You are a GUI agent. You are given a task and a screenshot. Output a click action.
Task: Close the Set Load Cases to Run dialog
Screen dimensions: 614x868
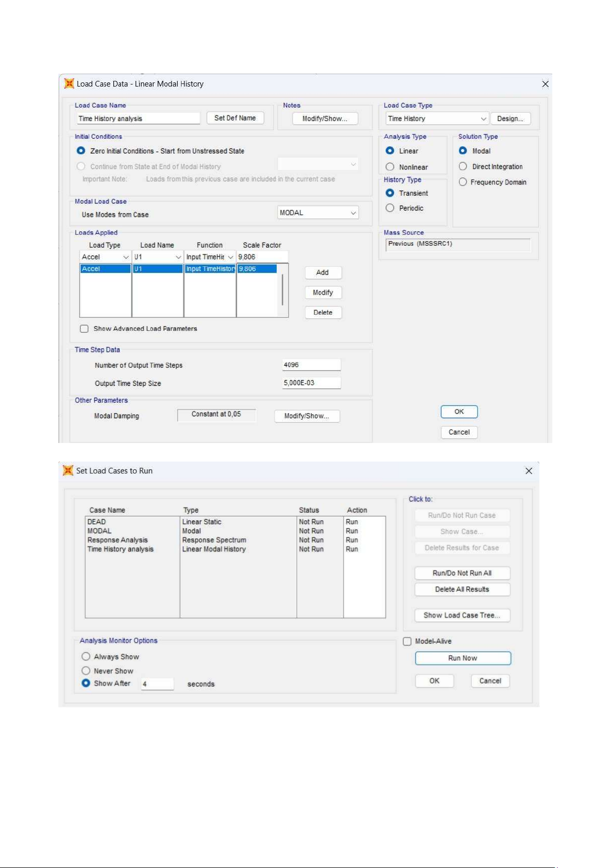point(528,471)
